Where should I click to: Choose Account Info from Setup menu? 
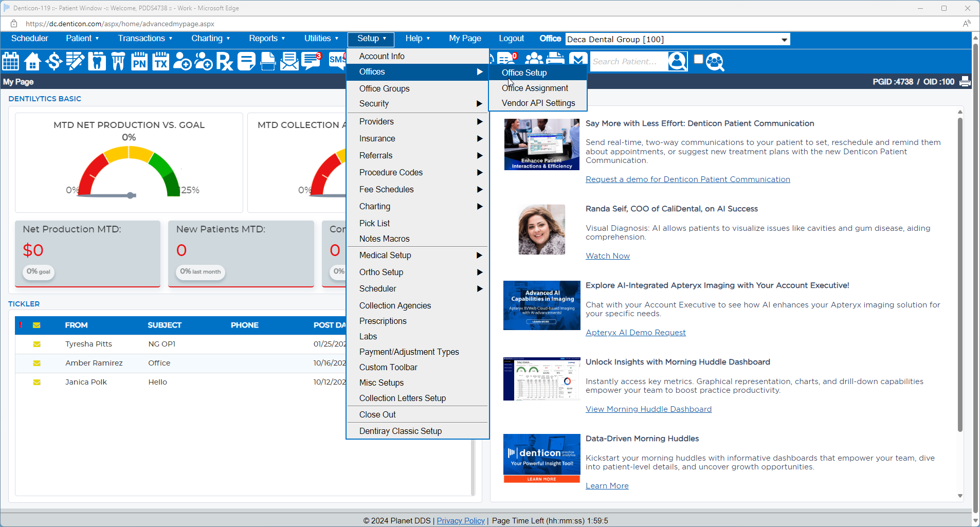pos(418,56)
